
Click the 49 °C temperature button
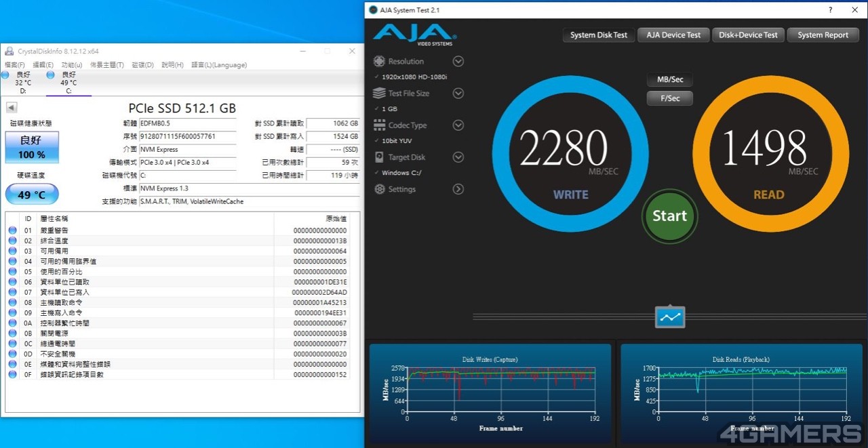click(x=32, y=195)
